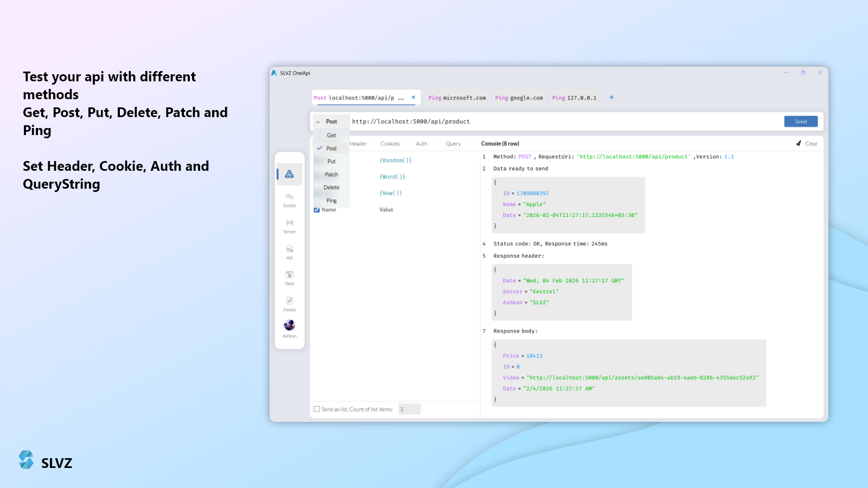This screenshot has width=868, height=488.
Task: Close the Post localhost request tab
Action: (x=413, y=98)
